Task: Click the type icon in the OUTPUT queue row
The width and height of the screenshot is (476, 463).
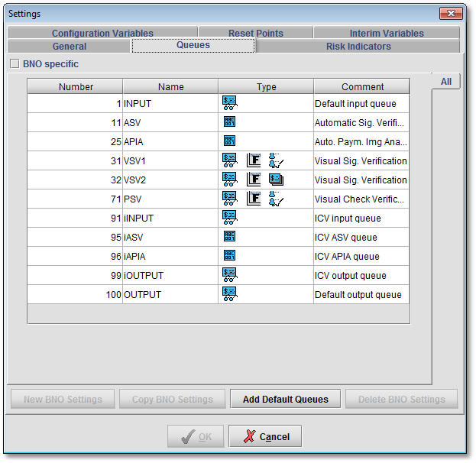Action: pos(229,294)
